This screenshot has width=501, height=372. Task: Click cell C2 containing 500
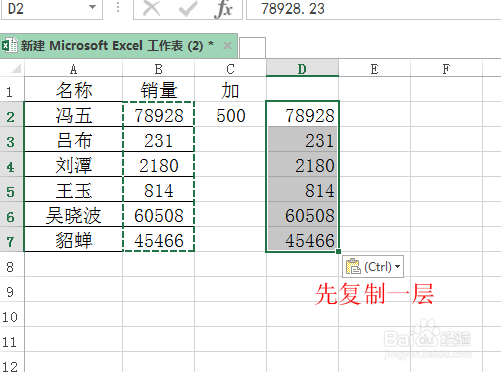230,114
